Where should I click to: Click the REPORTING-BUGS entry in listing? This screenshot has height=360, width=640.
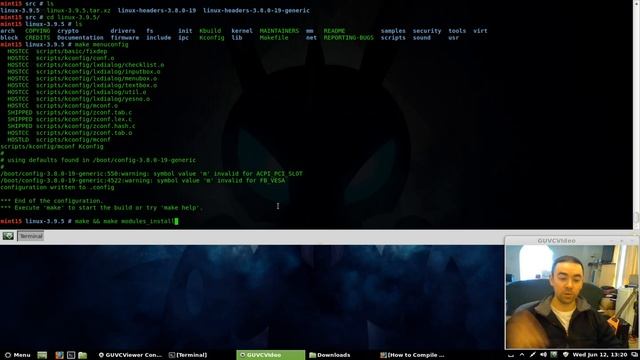coord(349,38)
